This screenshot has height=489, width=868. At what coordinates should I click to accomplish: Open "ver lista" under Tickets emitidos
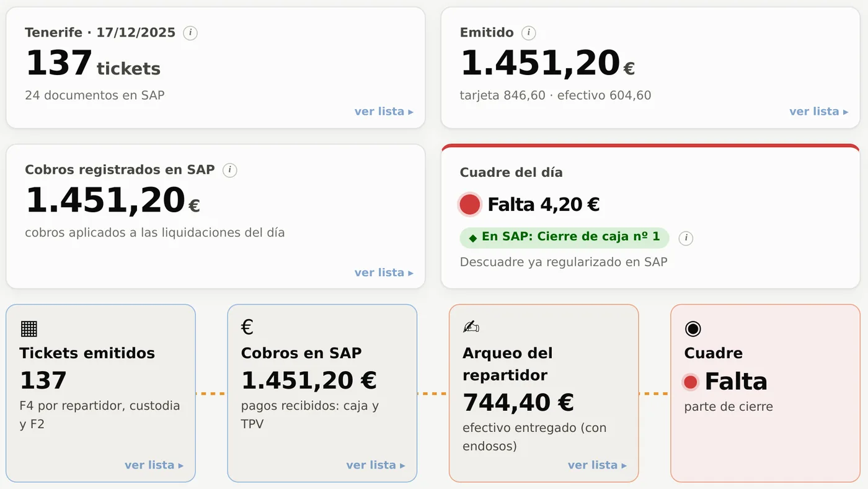point(154,465)
